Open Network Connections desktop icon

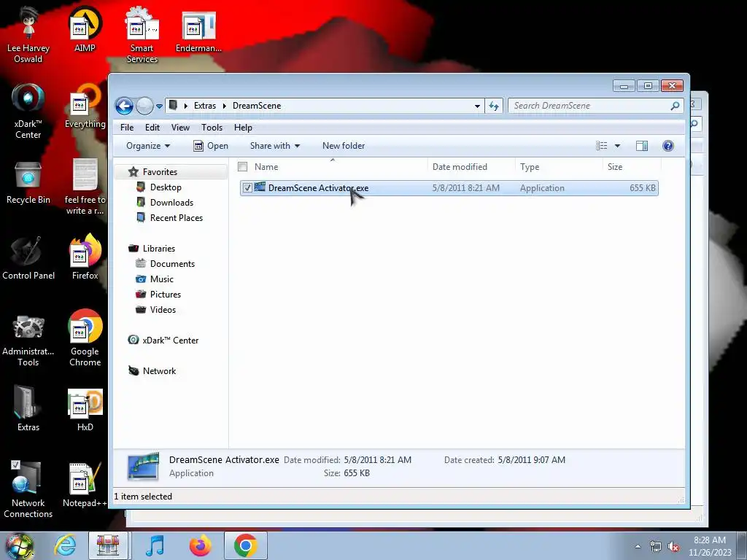click(28, 491)
